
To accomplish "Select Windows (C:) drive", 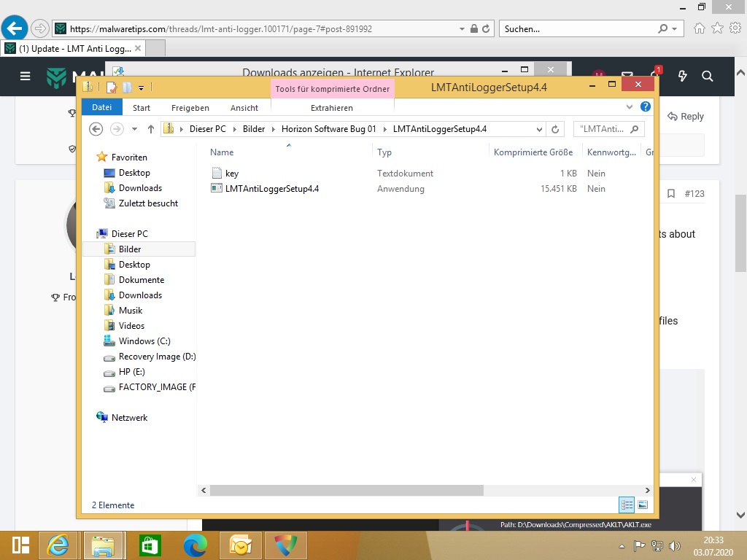I will (x=144, y=341).
